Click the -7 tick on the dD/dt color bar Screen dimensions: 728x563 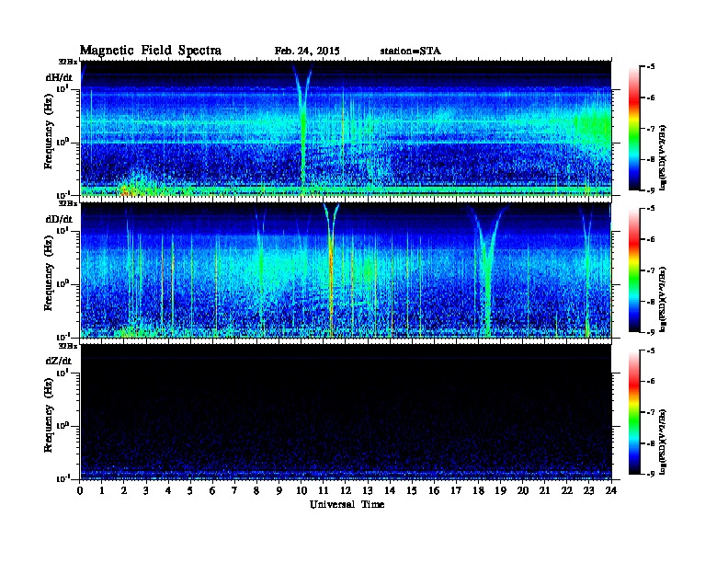pyautogui.click(x=651, y=270)
